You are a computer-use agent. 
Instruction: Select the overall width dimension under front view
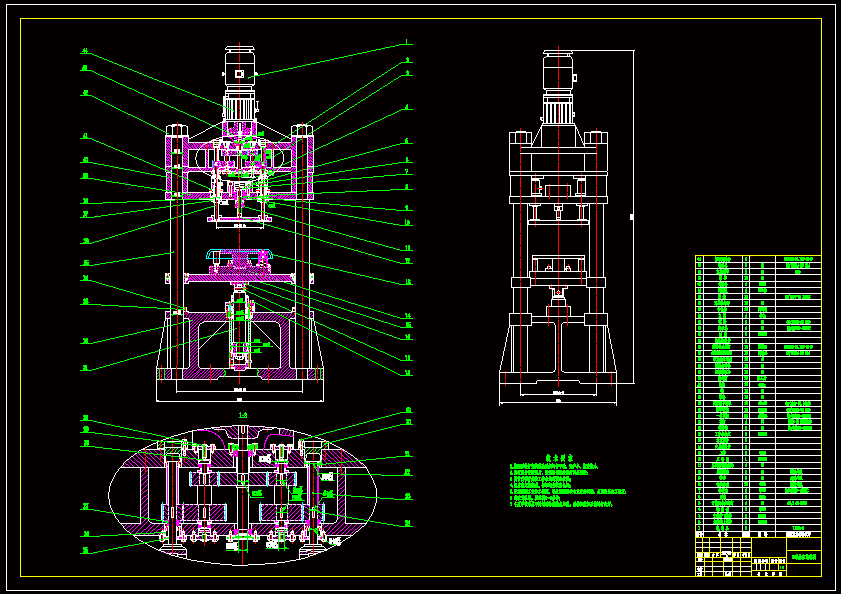240,399
